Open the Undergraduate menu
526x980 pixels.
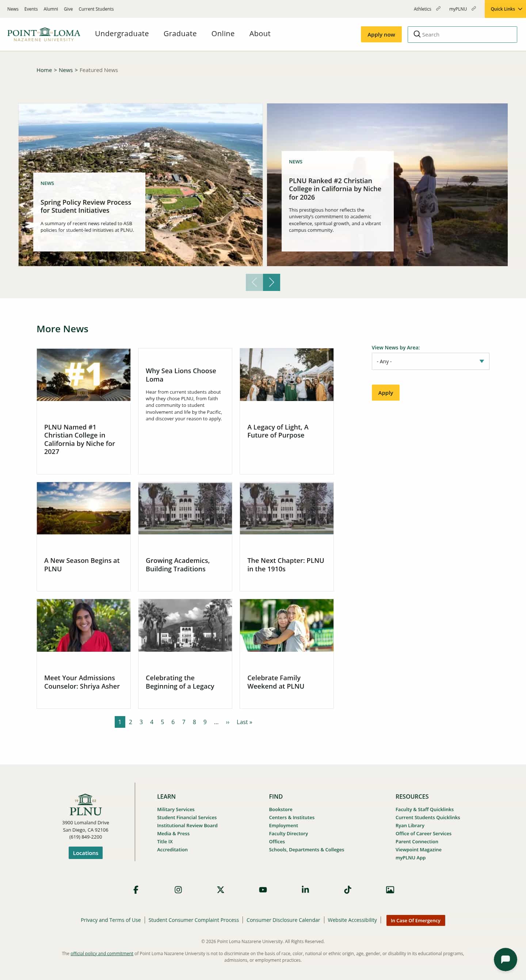pyautogui.click(x=122, y=34)
